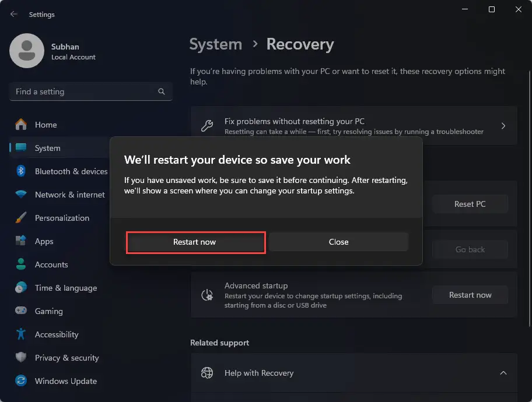532x402 pixels.
Task: Click the Gaming controller icon
Action: pos(21,311)
